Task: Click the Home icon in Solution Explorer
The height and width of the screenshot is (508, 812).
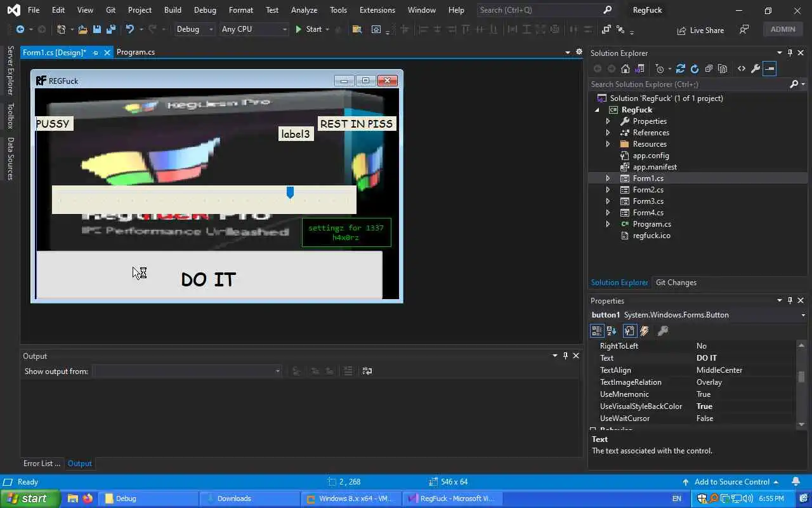Action: click(625, 69)
